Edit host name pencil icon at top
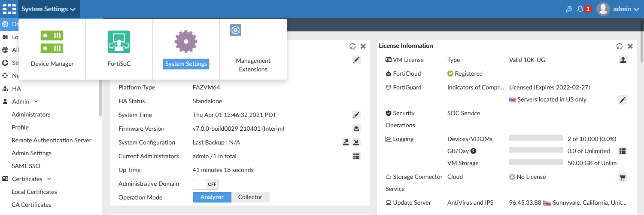Viewport: 644px width, 215px height. [356, 60]
